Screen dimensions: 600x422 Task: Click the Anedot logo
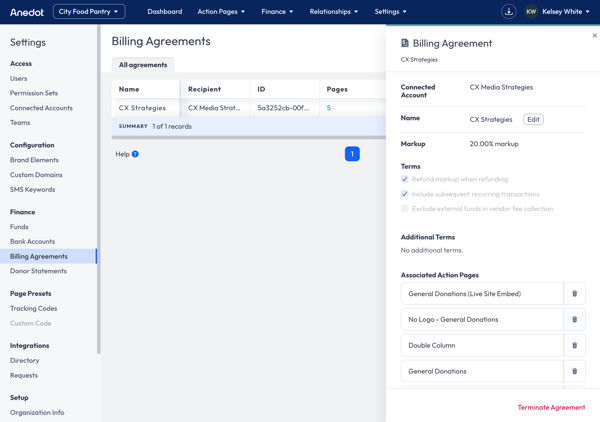27,12
